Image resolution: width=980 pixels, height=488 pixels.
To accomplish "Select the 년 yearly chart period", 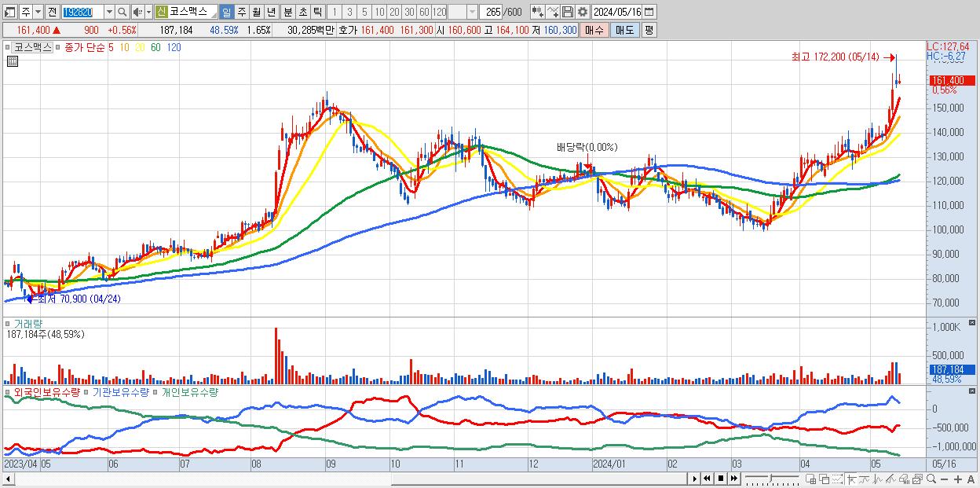I will point(271,13).
